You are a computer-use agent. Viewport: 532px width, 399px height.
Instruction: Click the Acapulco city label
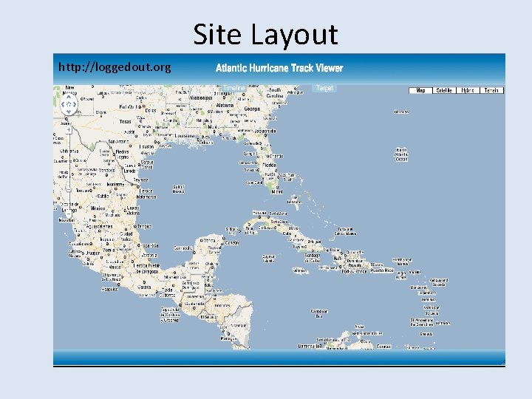click(x=109, y=290)
